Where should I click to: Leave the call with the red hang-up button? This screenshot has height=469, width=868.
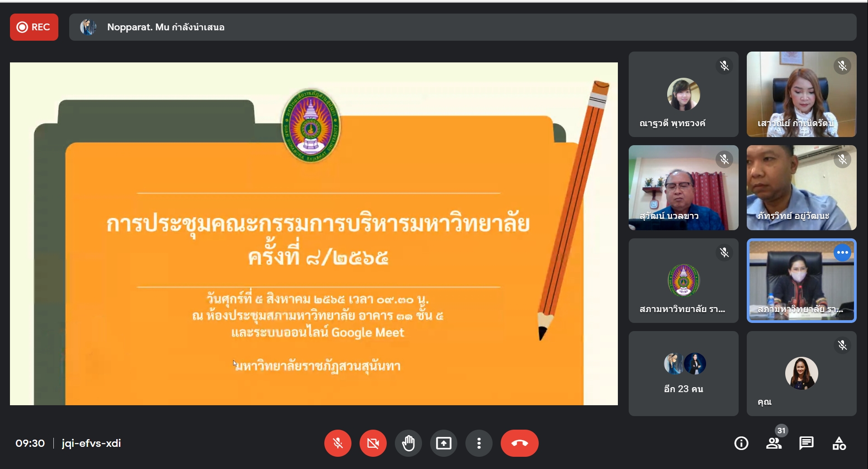pos(519,443)
